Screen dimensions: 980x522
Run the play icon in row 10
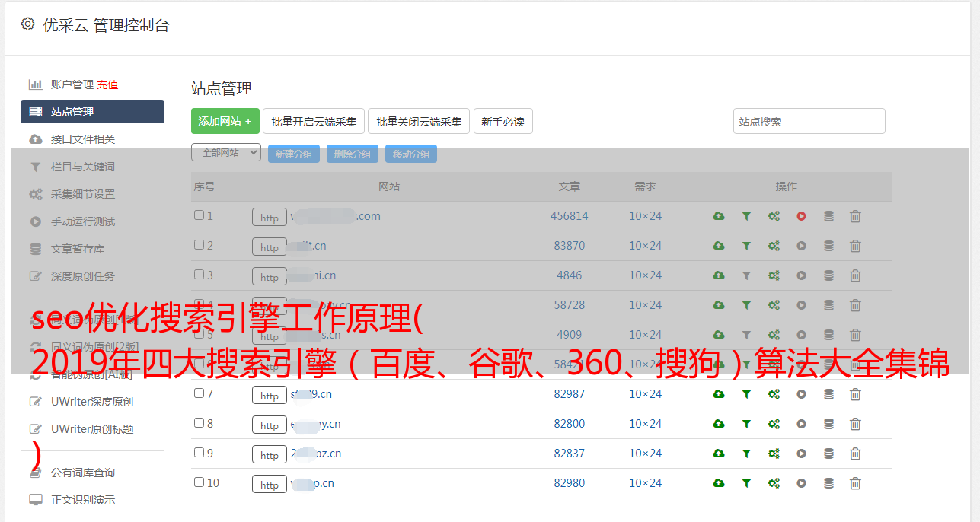(x=801, y=483)
